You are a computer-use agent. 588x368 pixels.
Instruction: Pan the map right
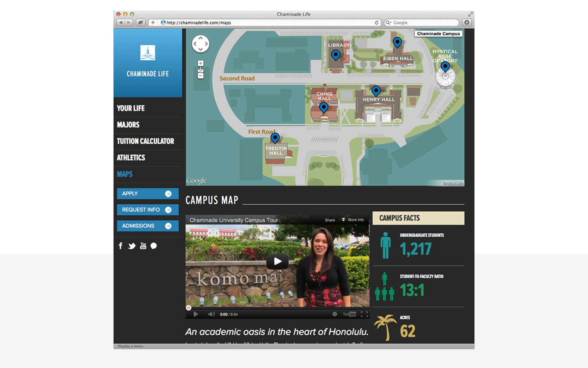pos(206,44)
